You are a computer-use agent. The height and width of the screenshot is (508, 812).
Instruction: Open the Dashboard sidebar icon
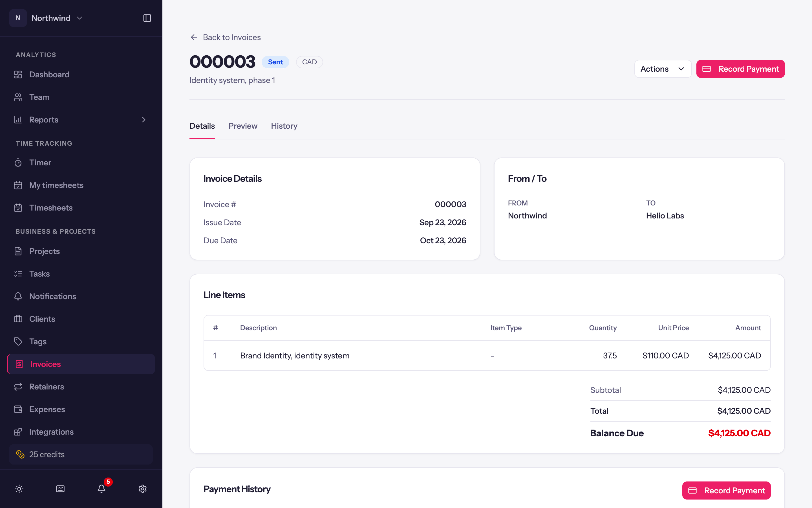click(18, 75)
